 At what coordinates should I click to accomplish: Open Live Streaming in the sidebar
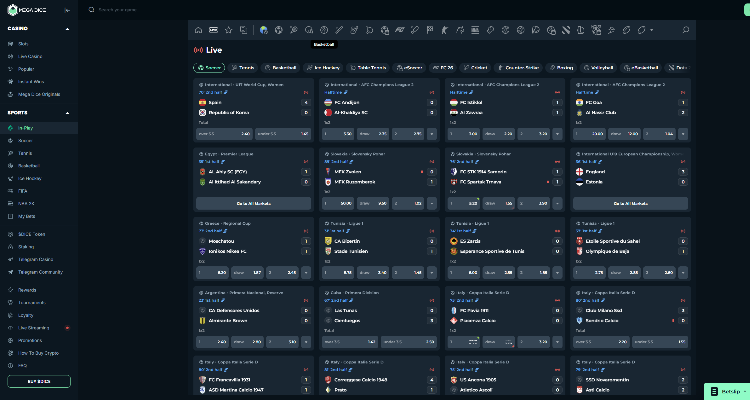tap(33, 327)
